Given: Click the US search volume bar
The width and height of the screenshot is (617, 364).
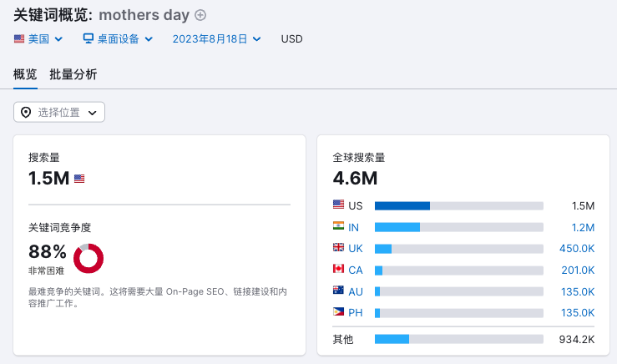Looking at the screenshot, I should [458, 205].
